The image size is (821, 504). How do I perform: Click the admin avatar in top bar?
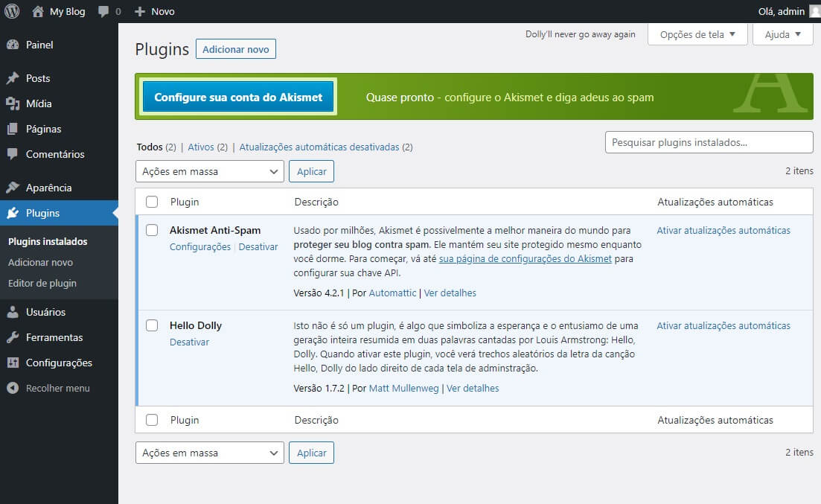coord(815,11)
